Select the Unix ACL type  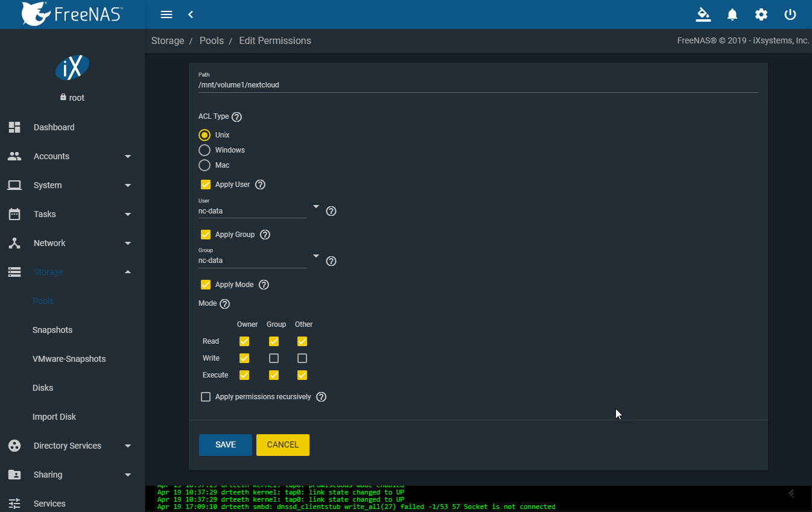(x=205, y=135)
